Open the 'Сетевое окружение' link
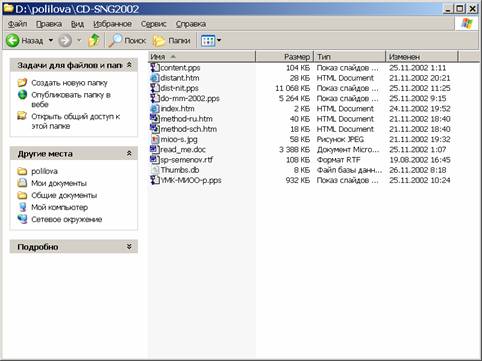Viewport: 482px width, 361px height. tap(67, 219)
